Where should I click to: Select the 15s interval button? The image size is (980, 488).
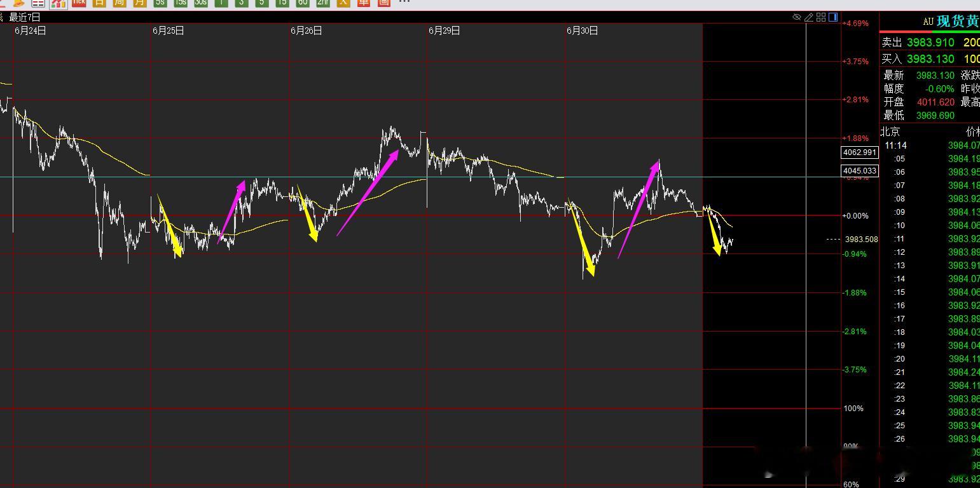(181, 3)
